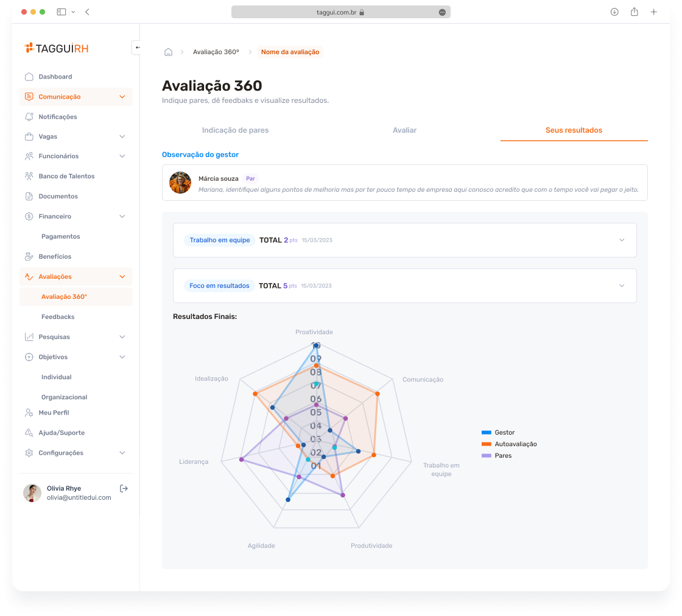Open the Dashboard from the sidebar
682x616 pixels.
pos(55,77)
